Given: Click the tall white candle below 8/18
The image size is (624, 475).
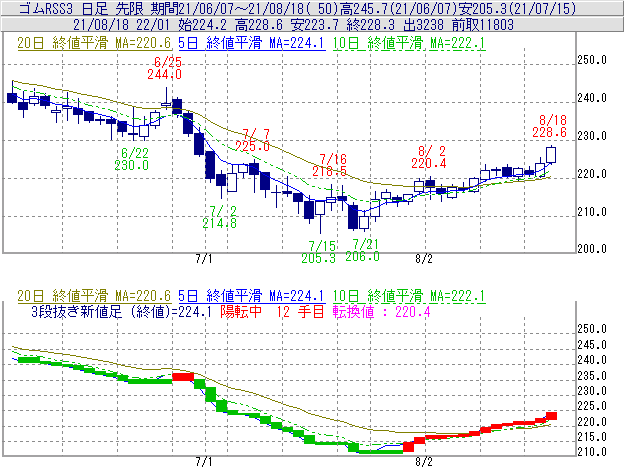Looking at the screenshot, I should (551, 155).
